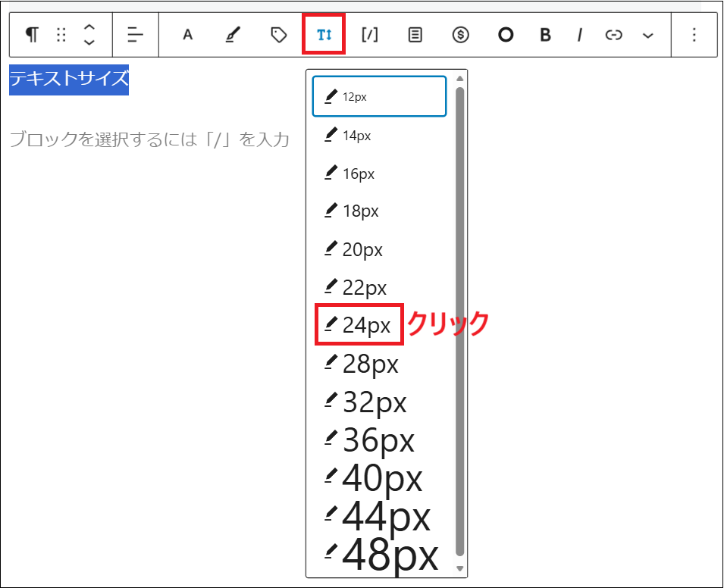Click the marker highlight pen icon
The width and height of the screenshot is (724, 588).
coord(233,35)
